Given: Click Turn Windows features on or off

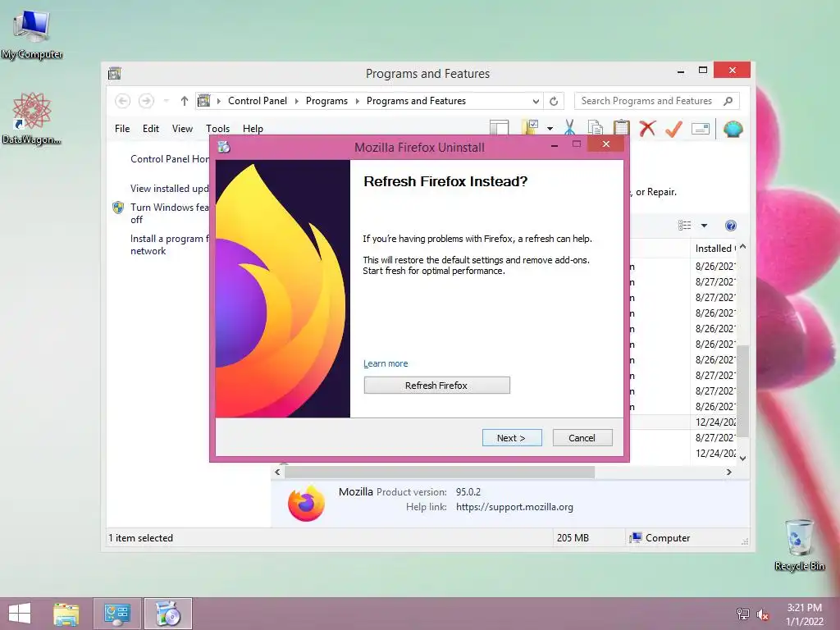Looking at the screenshot, I should click(169, 213).
